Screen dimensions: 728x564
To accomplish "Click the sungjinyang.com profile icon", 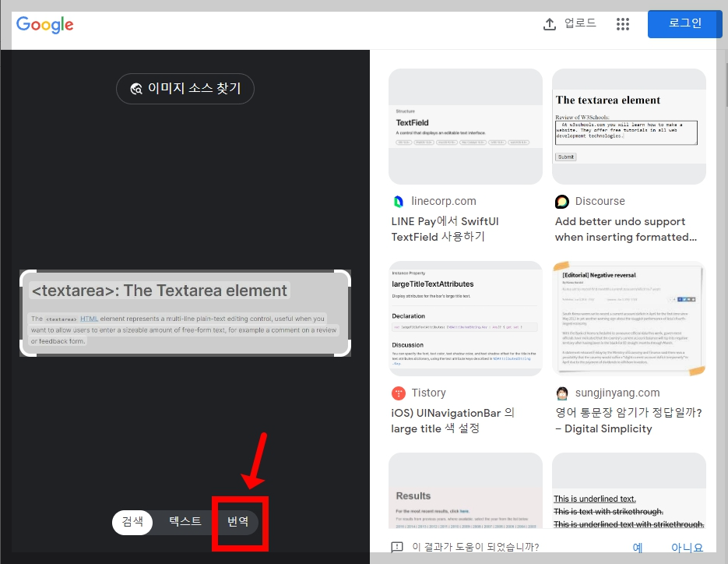I will (x=562, y=393).
